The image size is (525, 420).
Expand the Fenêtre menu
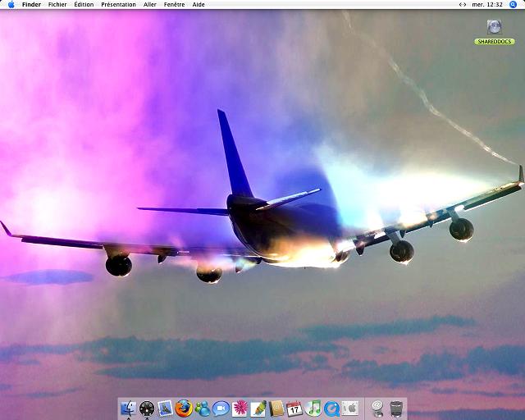pyautogui.click(x=174, y=5)
